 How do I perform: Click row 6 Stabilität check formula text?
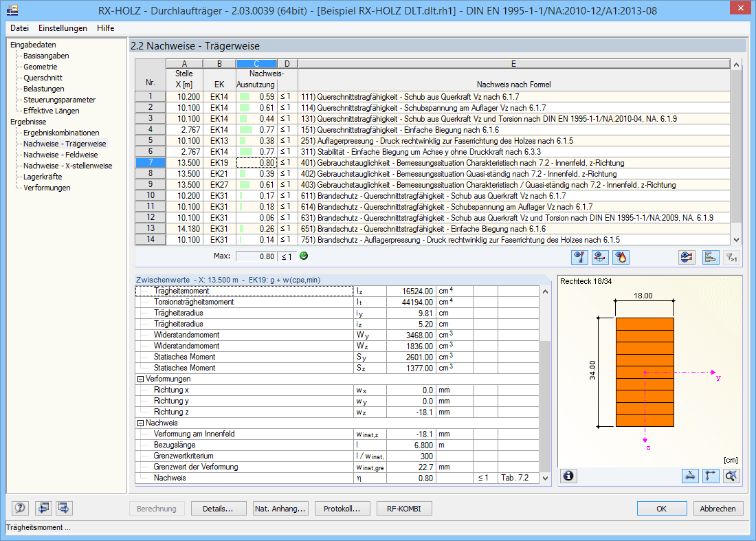coord(421,151)
